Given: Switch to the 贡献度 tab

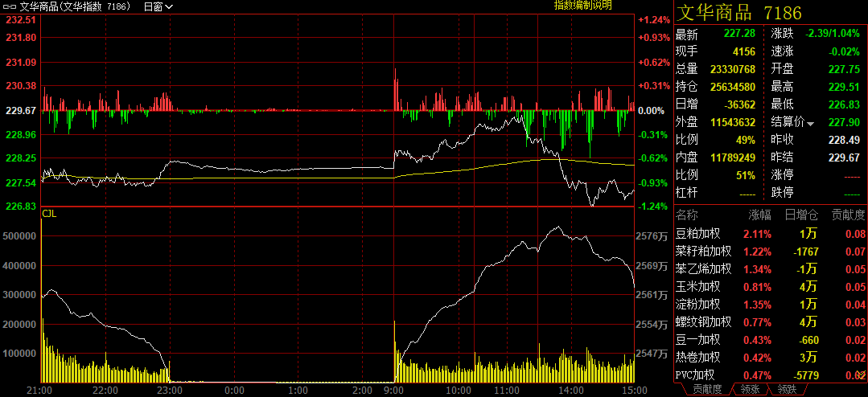Looking at the screenshot, I should (700, 390).
